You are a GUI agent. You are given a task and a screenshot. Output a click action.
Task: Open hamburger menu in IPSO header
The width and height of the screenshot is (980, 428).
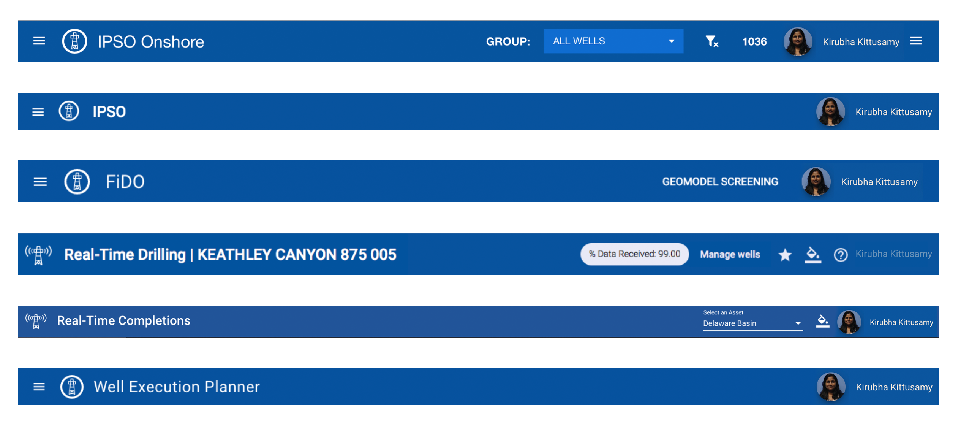click(x=38, y=112)
